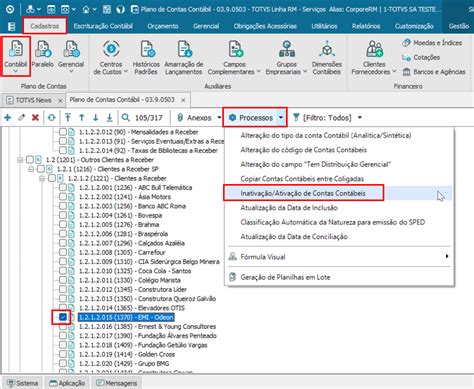Check the Golden Cross checkbox
This screenshot has width=474, height=389.
point(63,354)
